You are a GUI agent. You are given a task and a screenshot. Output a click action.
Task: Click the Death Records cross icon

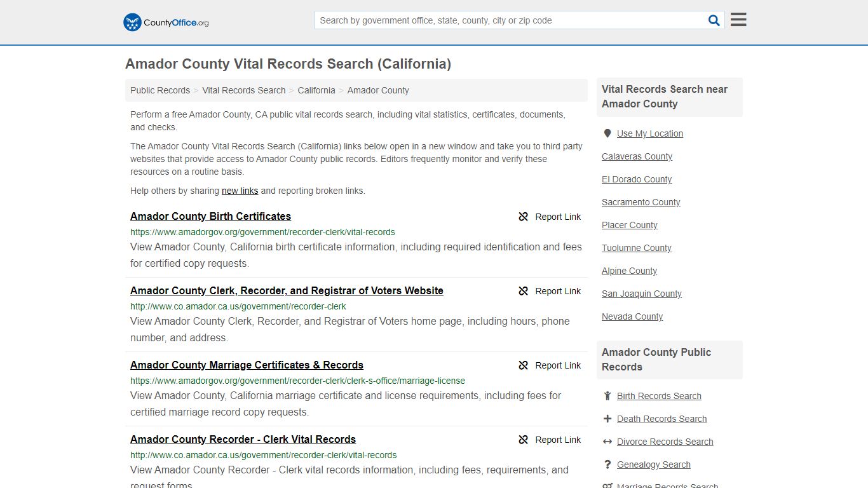(607, 419)
